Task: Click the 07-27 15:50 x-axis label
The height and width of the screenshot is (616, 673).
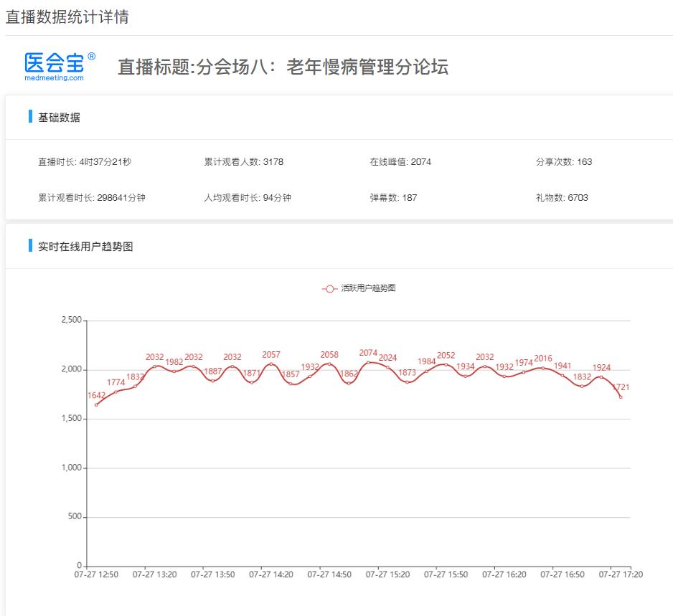Action: tap(446, 574)
